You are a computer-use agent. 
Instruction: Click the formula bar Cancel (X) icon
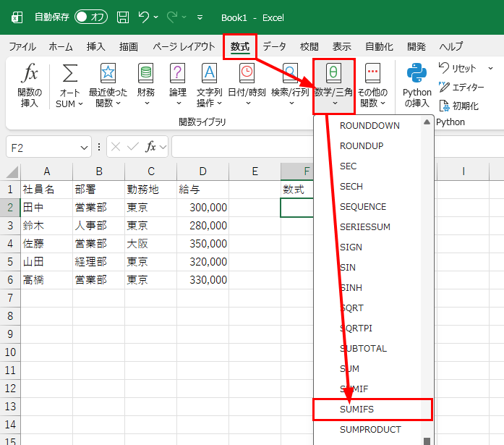tap(116, 147)
